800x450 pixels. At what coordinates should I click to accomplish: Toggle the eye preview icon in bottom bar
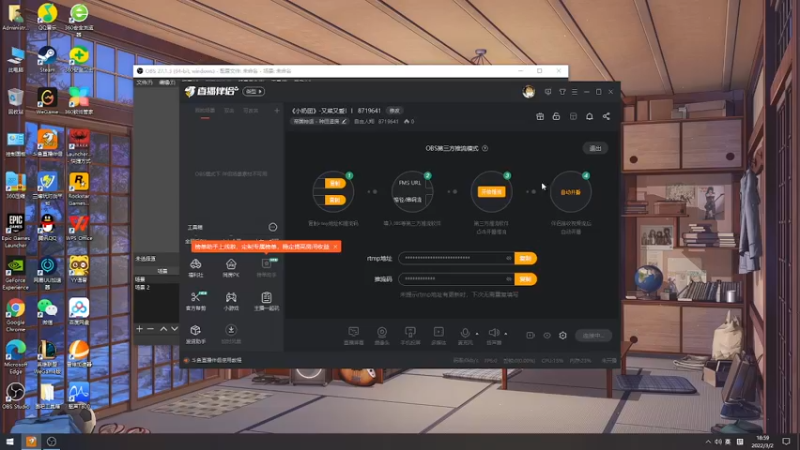pyautogui.click(x=547, y=336)
